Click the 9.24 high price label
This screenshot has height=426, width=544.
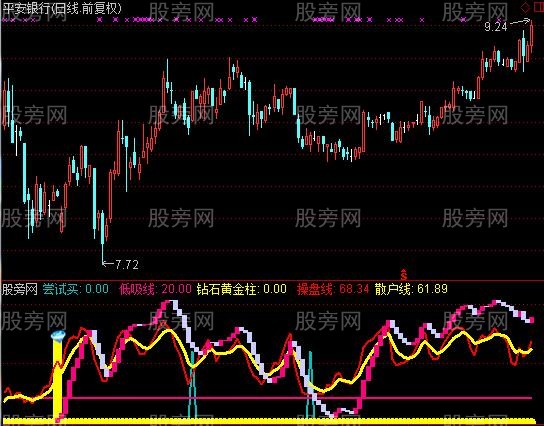click(496, 27)
